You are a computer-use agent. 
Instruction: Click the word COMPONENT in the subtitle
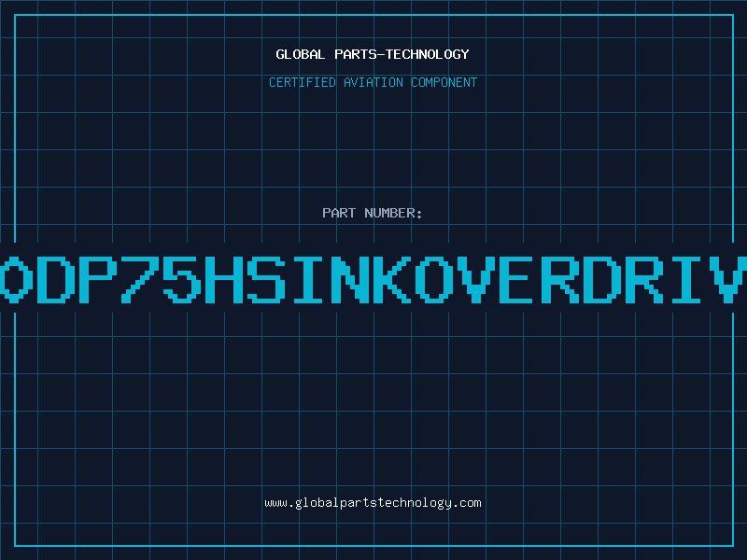point(444,82)
